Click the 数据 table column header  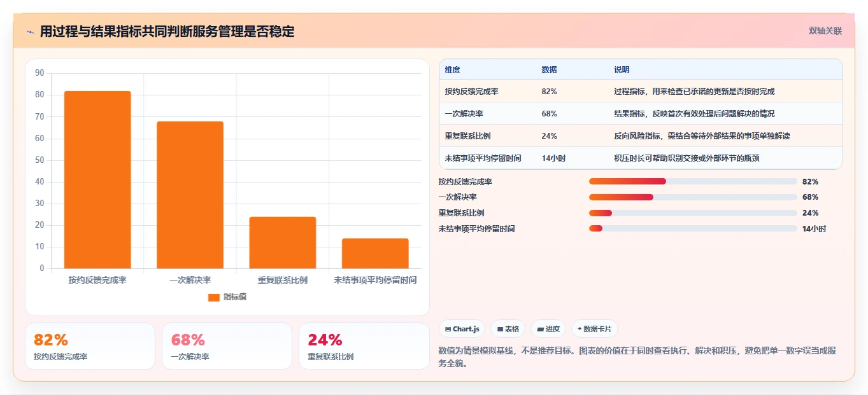(x=549, y=70)
